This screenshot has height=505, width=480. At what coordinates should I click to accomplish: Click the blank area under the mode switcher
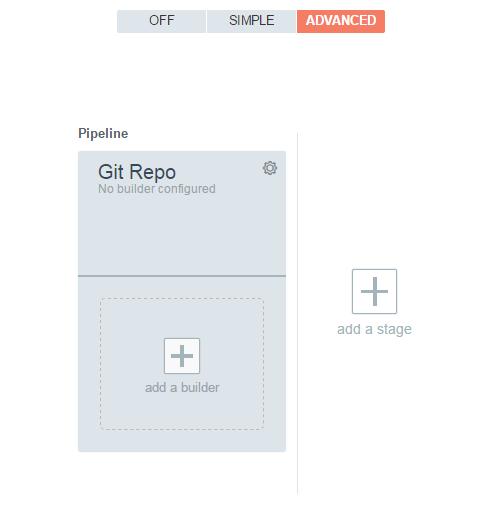click(x=251, y=77)
